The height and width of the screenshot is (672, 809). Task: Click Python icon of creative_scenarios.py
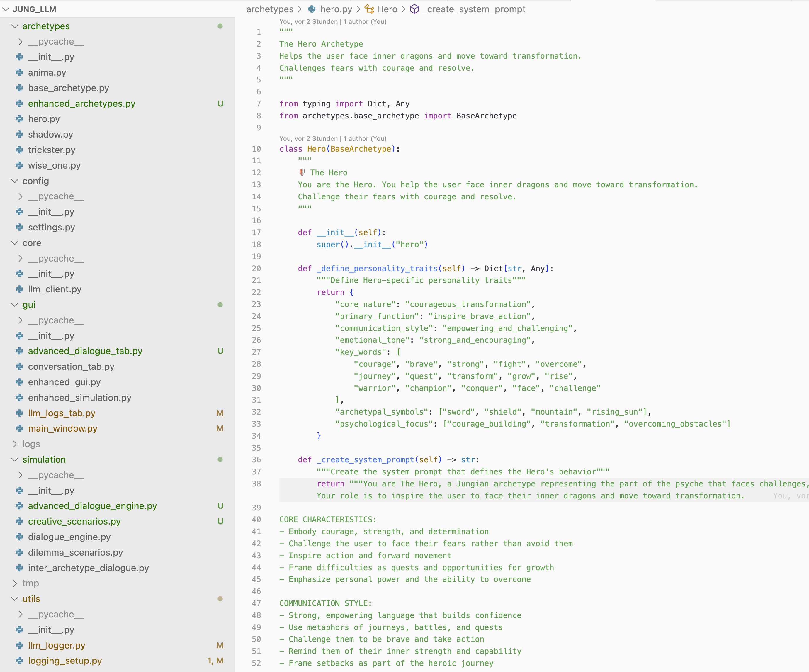coord(20,521)
